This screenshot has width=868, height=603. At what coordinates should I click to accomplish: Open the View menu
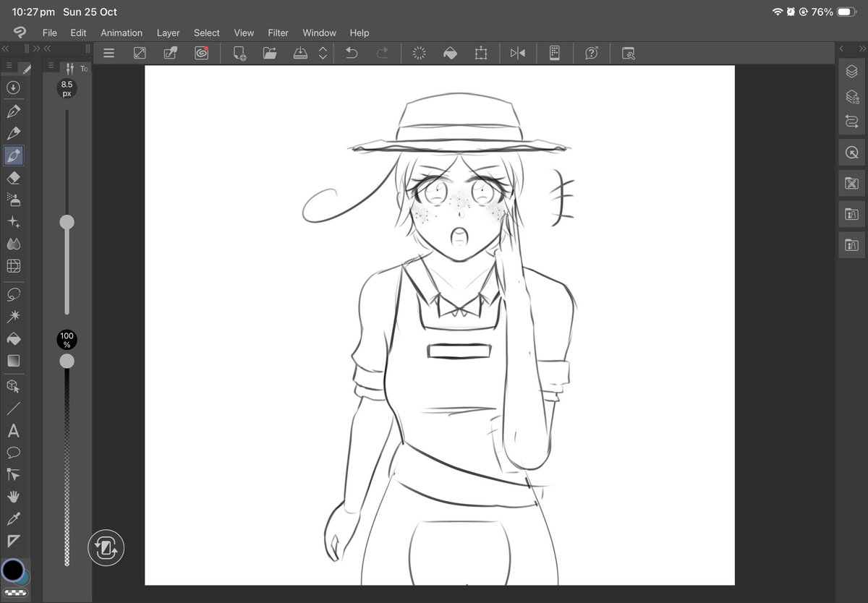244,33
